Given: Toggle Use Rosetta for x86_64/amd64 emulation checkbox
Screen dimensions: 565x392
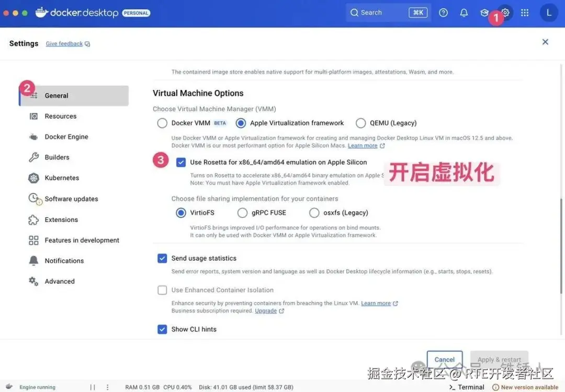Looking at the screenshot, I should [181, 163].
